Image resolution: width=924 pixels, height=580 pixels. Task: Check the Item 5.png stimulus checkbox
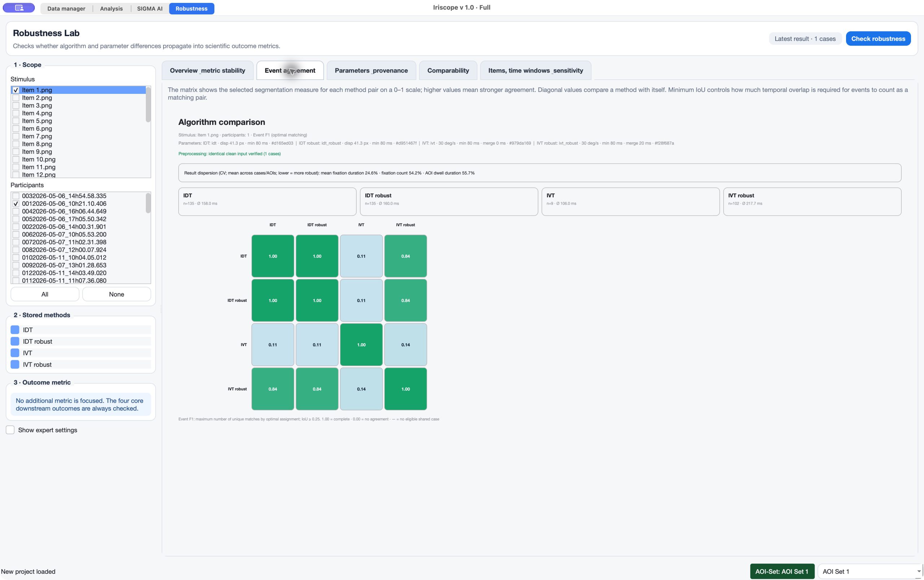(16, 121)
